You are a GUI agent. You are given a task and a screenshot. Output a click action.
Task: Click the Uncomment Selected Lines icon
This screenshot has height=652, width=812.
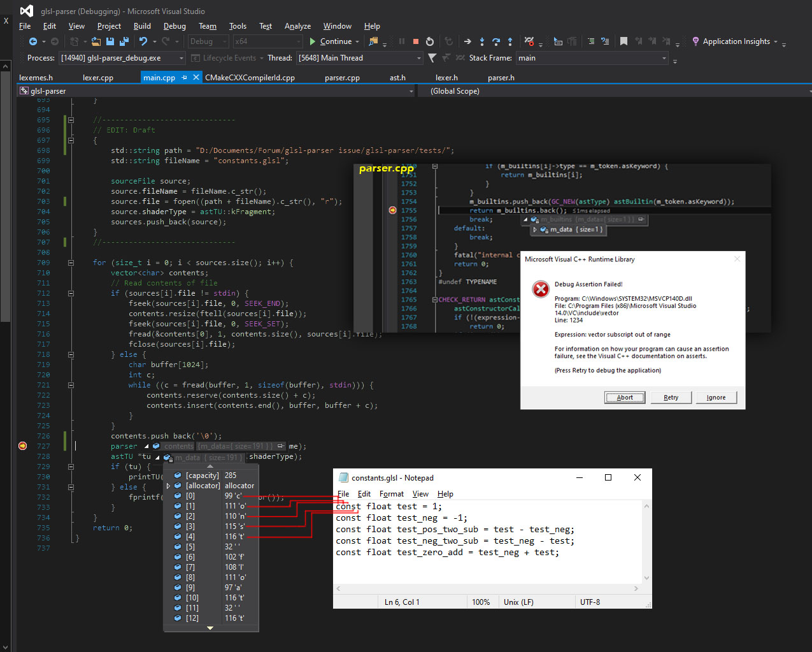pos(605,41)
